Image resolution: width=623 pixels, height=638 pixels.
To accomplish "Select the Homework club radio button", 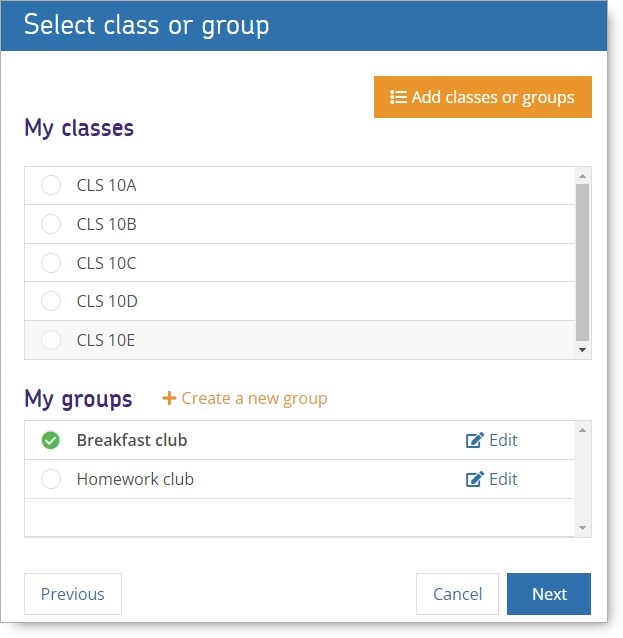I will [x=51, y=479].
